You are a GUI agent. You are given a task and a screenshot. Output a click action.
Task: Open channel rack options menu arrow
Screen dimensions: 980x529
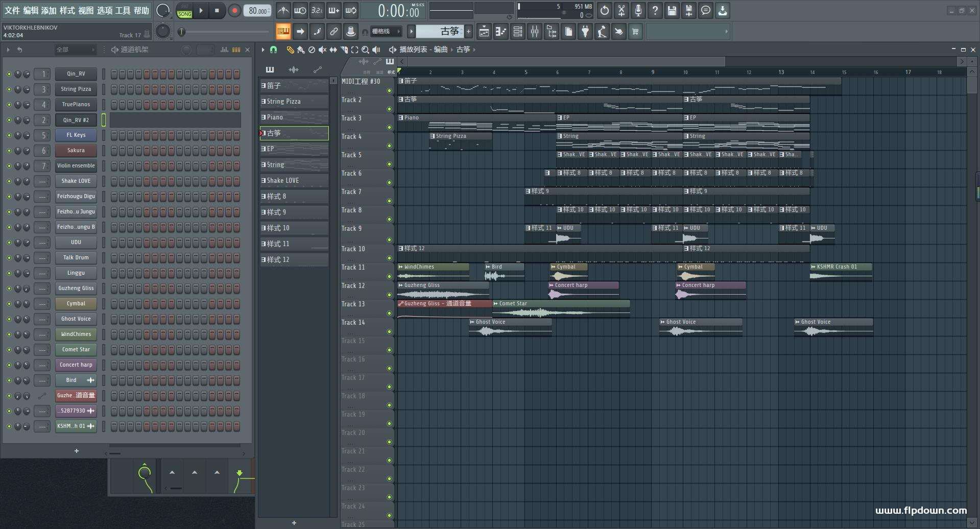tap(8, 50)
